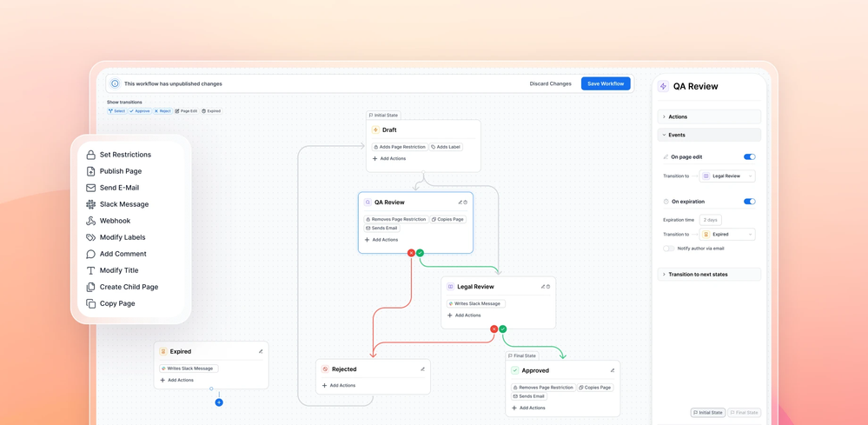Click the timer icon on Legal Review node
The width and height of the screenshot is (868, 425).
click(548, 287)
